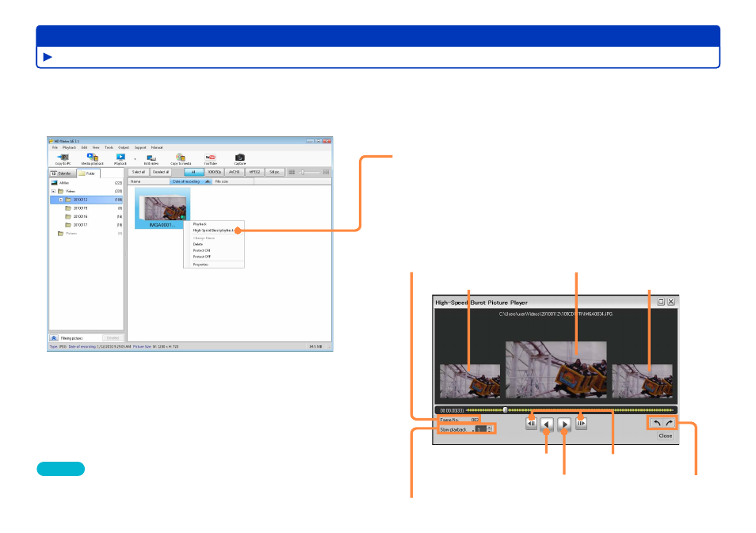Open the File menu
This screenshot has width=756, height=533.
click(x=55, y=147)
